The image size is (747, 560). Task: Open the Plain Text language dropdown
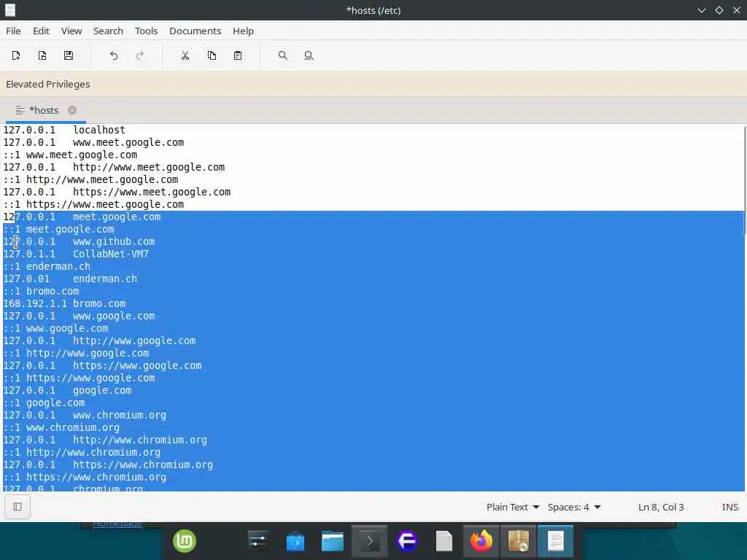[513, 507]
